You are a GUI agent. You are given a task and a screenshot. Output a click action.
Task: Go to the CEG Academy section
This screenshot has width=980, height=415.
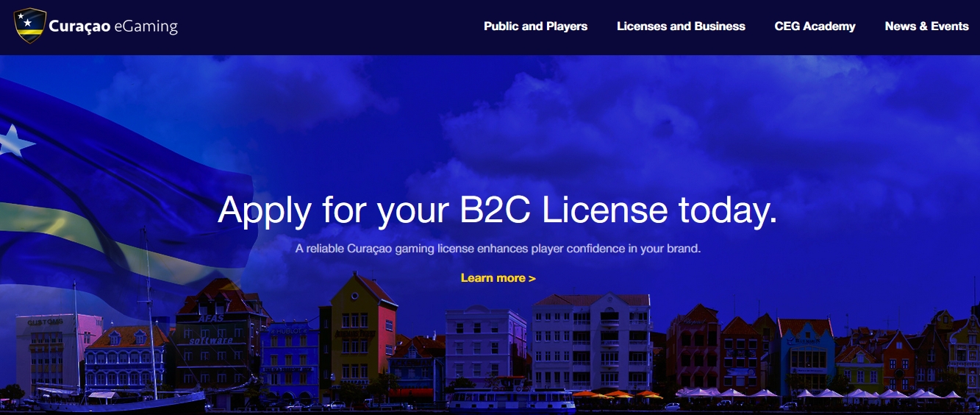[815, 26]
